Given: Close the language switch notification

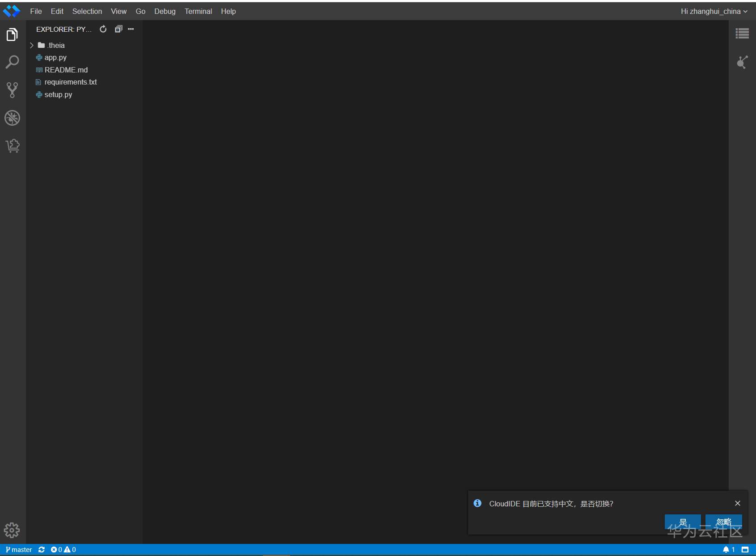Looking at the screenshot, I should point(738,503).
